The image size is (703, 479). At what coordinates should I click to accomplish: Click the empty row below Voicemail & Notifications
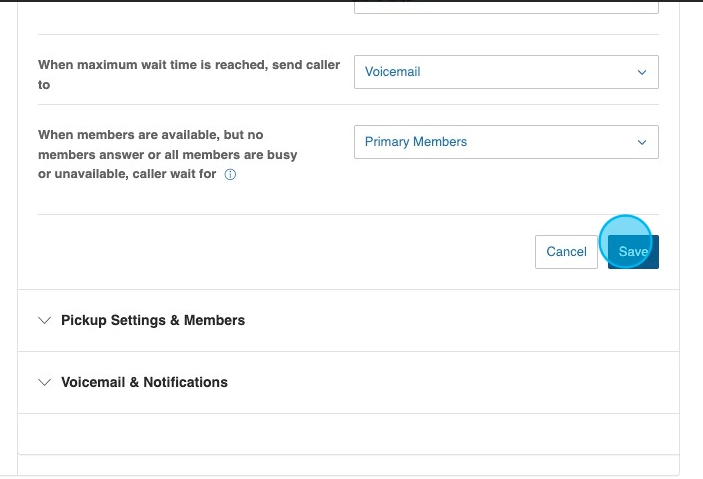tap(348, 434)
